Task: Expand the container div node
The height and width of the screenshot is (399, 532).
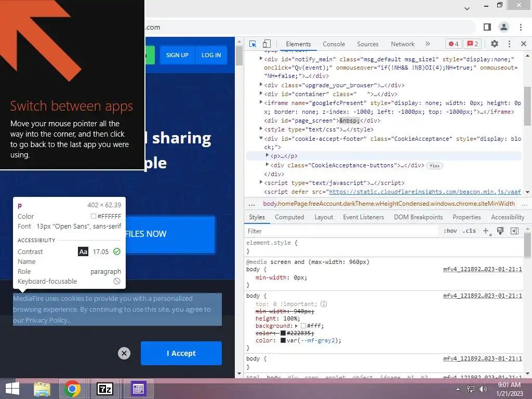Action: coord(261,94)
